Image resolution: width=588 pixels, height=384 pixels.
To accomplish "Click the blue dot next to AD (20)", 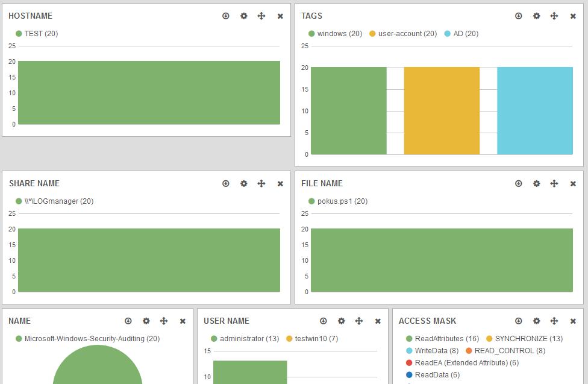I will click(x=447, y=33).
